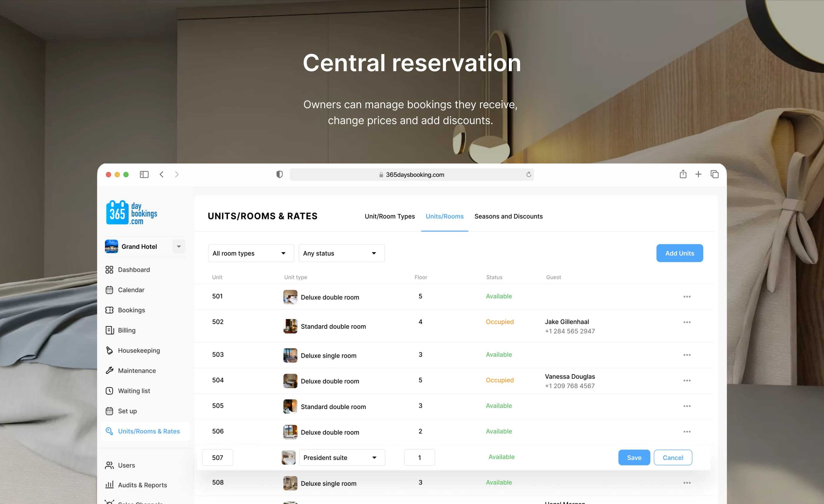Open Dashboard from the sidebar grid icon
This screenshot has width=824, height=504.
[109, 270]
